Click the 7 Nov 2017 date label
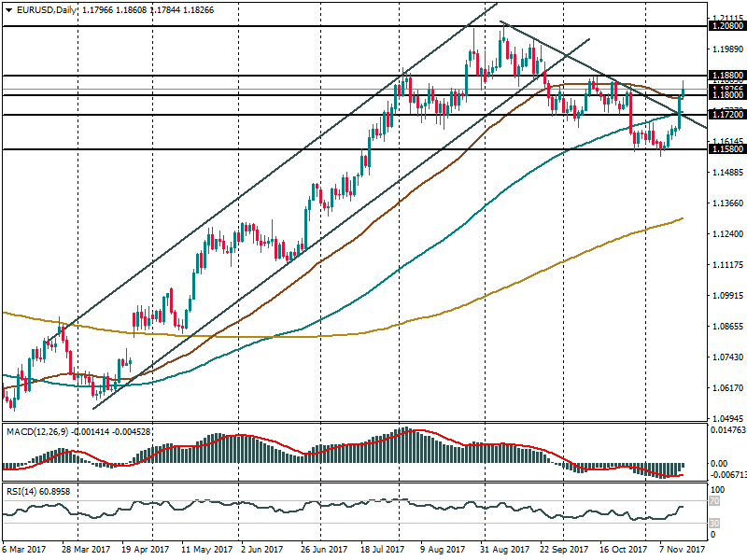747x560 pixels. coord(684,551)
